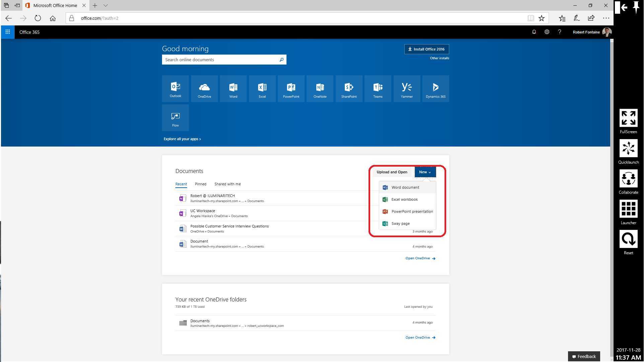Switch to the Pinned tab

[x=200, y=184]
